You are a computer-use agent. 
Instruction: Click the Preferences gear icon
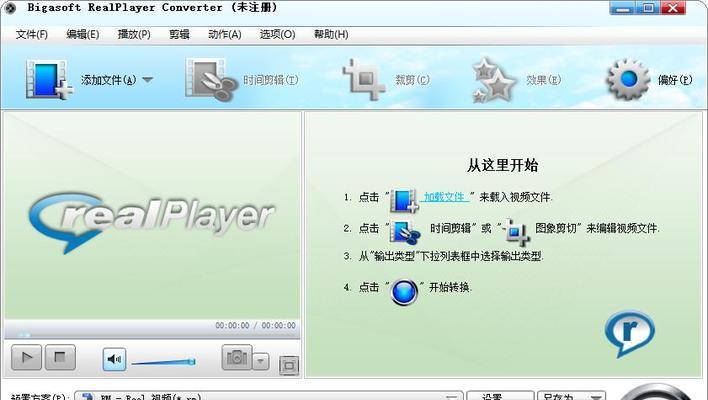click(x=628, y=79)
